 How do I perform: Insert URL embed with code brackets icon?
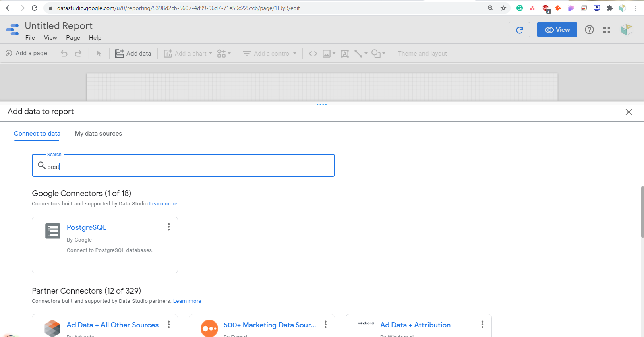(x=313, y=54)
